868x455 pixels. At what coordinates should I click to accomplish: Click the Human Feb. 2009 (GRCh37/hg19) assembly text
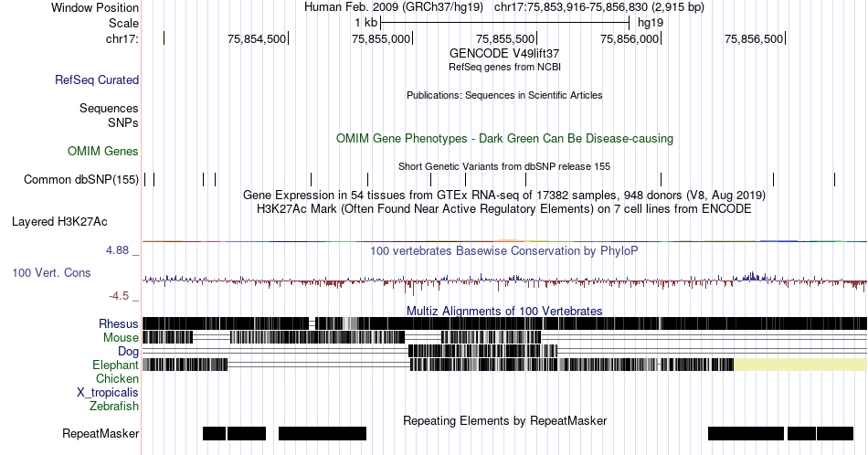[394, 7]
